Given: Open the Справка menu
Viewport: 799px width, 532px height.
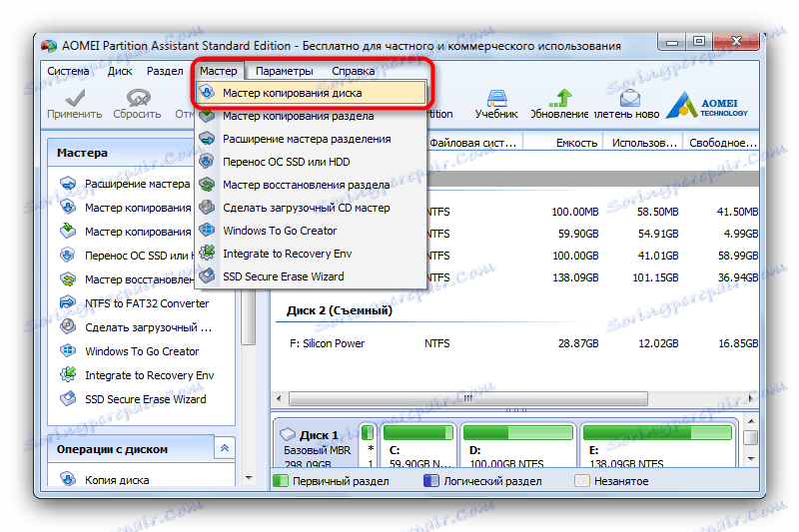Looking at the screenshot, I should coord(354,71).
